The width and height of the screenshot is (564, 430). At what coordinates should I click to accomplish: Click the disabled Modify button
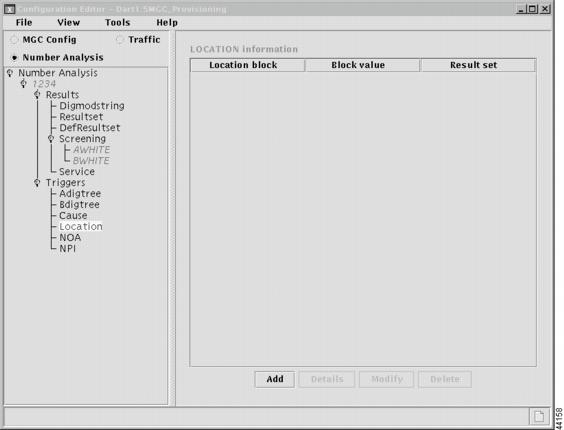click(387, 379)
